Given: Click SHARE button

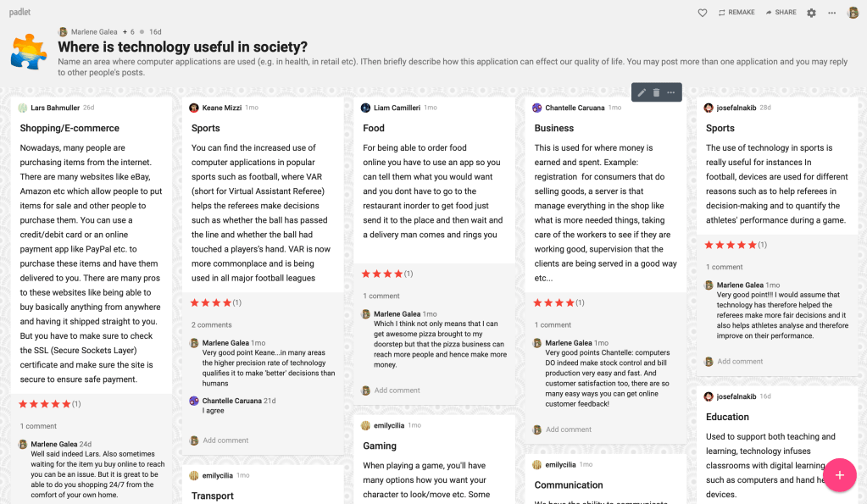Looking at the screenshot, I should pos(781,13).
